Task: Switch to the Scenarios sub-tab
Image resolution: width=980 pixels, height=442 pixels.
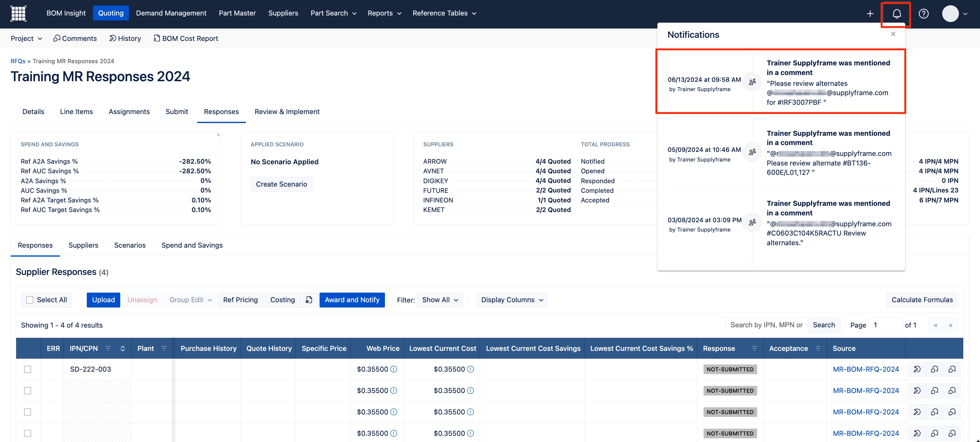Action: (130, 245)
